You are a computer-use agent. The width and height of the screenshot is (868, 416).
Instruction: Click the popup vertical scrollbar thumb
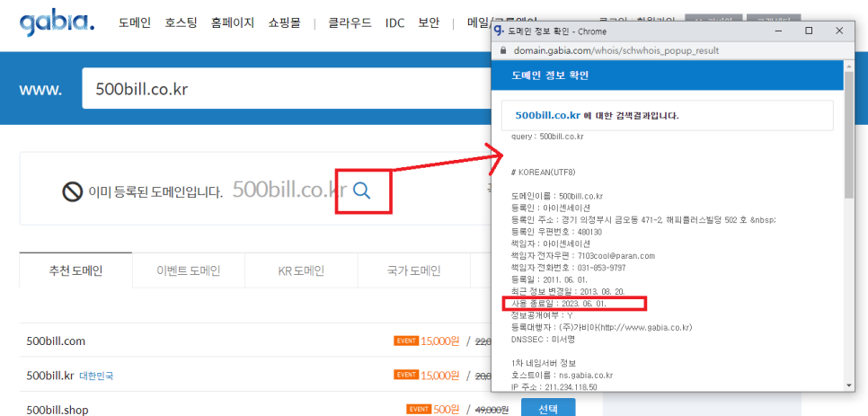pyautogui.click(x=848, y=134)
